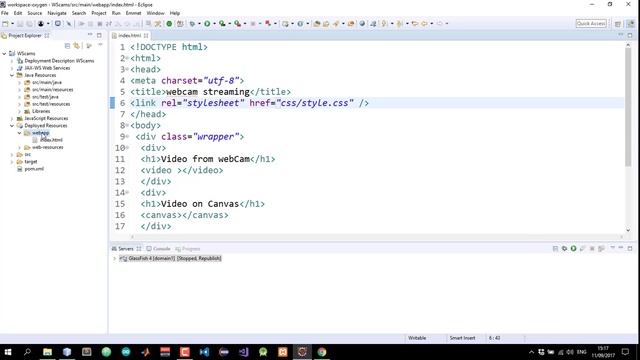Launch Debug with the bug icon
The height and width of the screenshot is (360, 640).
[x=192, y=24]
